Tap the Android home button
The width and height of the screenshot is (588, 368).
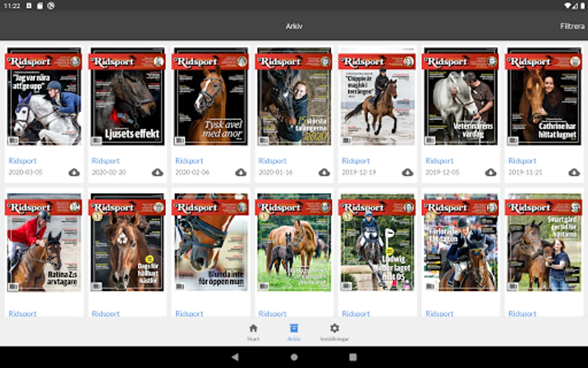click(x=294, y=357)
